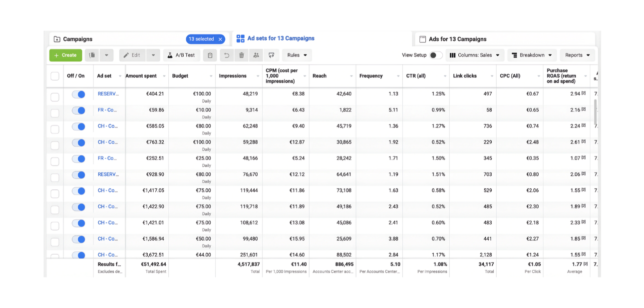Check the box for the €763.32 row

55,145
